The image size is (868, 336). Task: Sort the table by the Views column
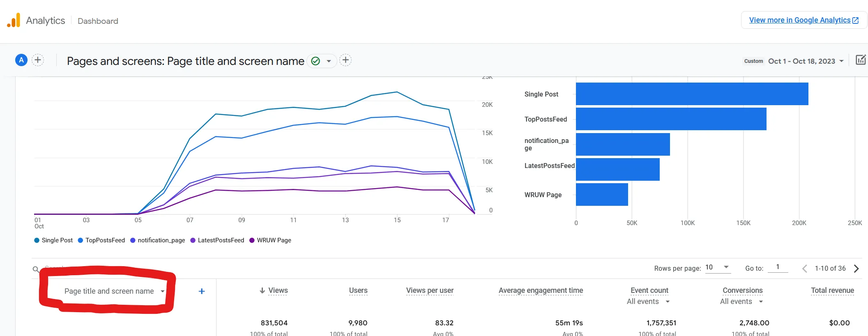[x=278, y=290]
